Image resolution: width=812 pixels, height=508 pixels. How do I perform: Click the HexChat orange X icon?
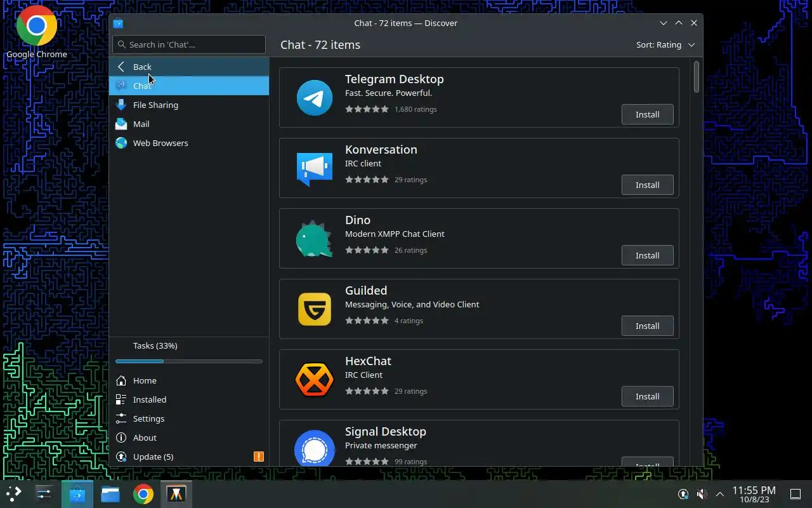315,380
